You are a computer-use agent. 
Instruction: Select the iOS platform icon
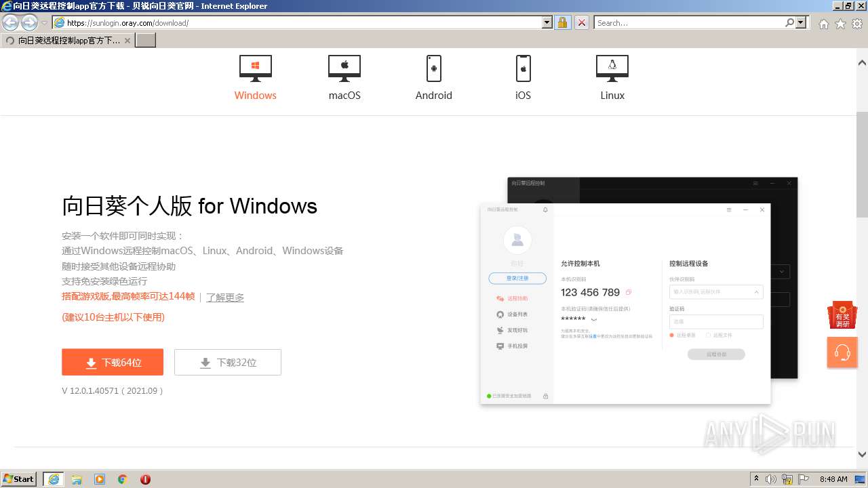[x=523, y=68]
